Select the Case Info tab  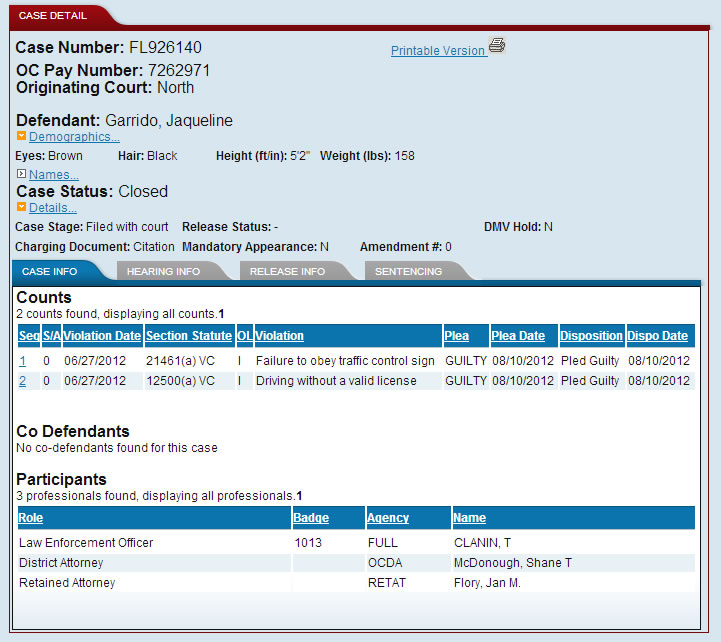50,271
